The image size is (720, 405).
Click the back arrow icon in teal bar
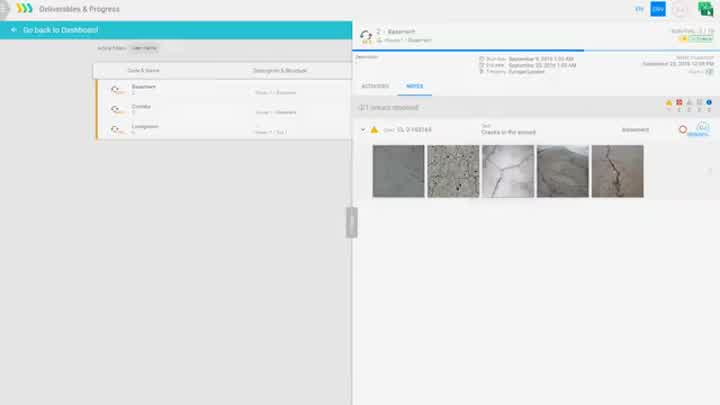(x=14, y=30)
